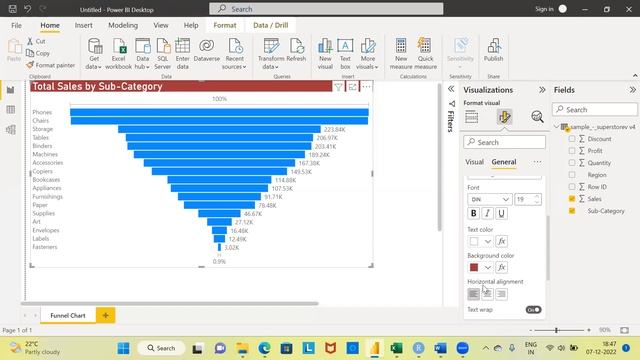Switch to Report view in sidebar
This screenshot has width=640, height=360.
[x=11, y=90]
